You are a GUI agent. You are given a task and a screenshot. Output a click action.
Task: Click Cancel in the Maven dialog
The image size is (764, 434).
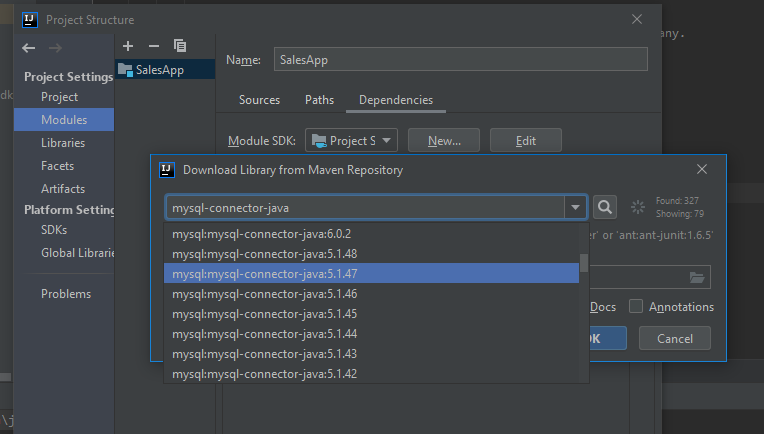(675, 339)
